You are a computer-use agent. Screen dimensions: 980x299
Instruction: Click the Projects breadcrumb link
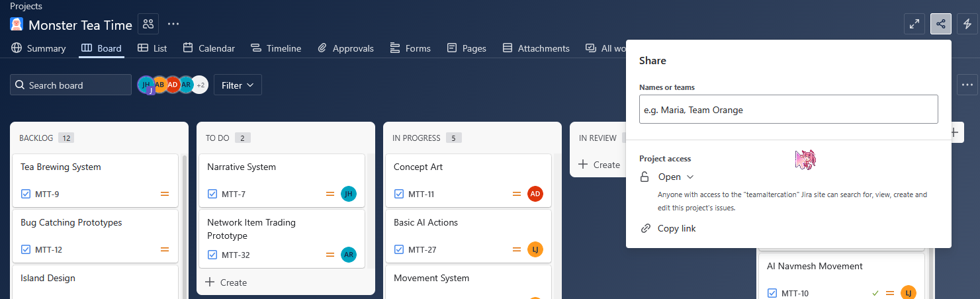click(x=26, y=6)
